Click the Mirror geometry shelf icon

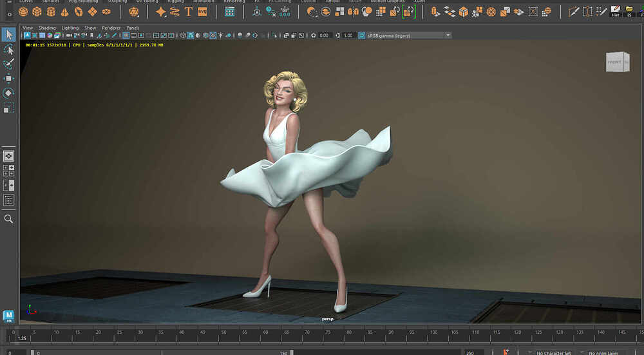click(353, 12)
